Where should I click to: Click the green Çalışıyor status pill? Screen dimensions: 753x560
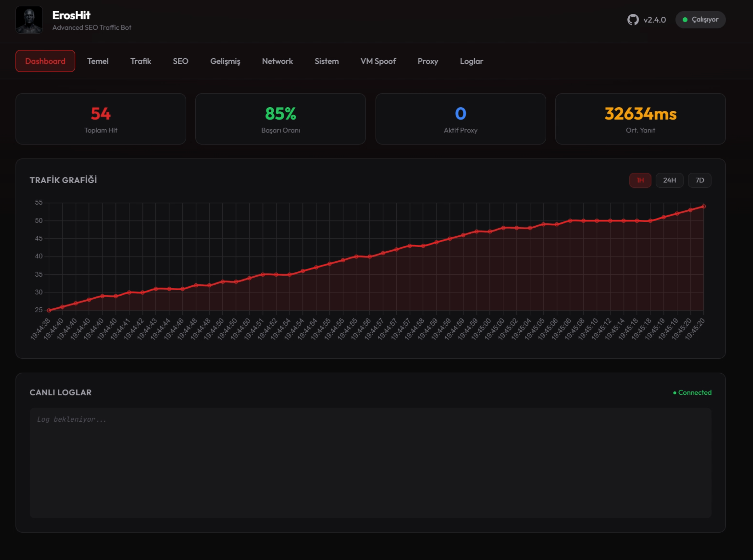click(700, 20)
